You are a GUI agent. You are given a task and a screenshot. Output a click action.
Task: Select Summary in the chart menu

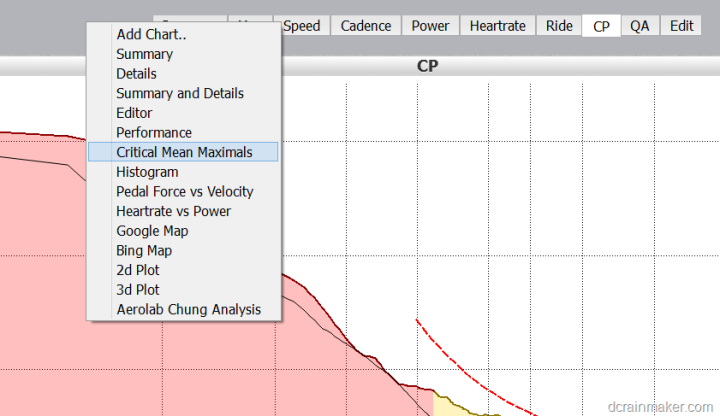(144, 54)
